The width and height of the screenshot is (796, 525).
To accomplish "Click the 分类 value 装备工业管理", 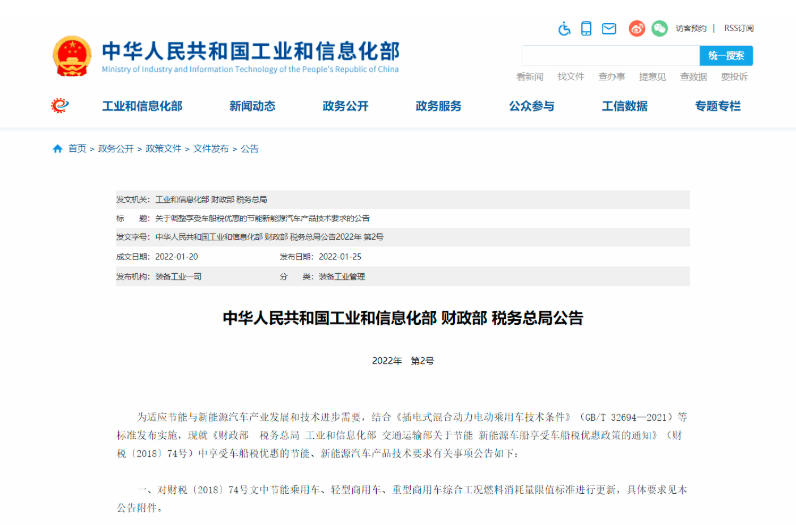I will 342,277.
